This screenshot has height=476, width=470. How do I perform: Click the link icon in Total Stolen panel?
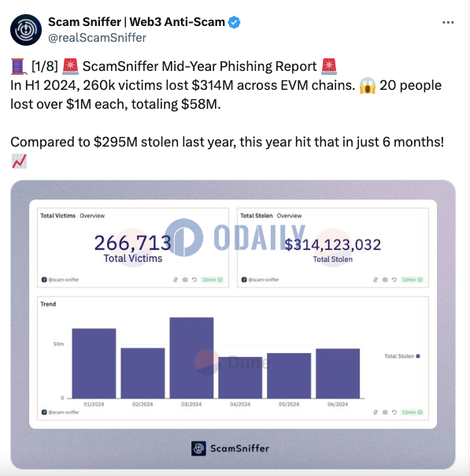coord(376,280)
